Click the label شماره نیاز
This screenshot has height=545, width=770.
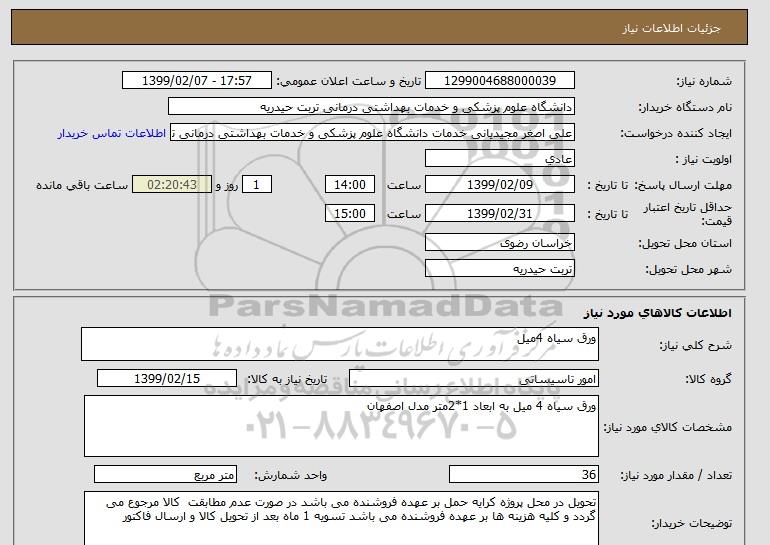(x=704, y=81)
